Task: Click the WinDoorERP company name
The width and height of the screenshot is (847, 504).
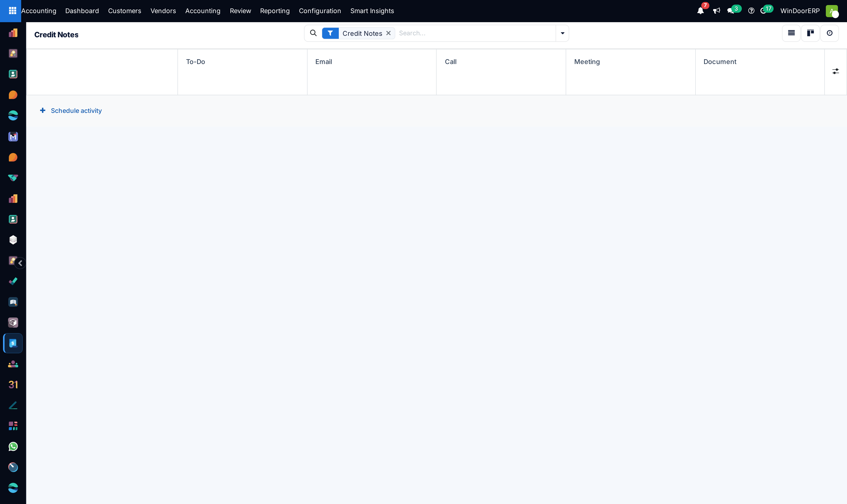Action: click(800, 11)
